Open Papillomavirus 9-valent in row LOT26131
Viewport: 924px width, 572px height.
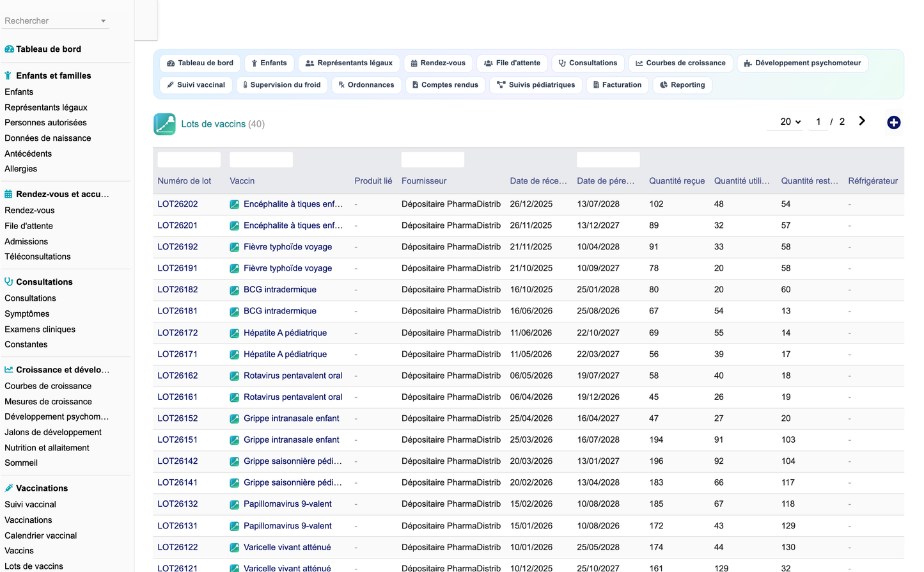click(x=288, y=526)
